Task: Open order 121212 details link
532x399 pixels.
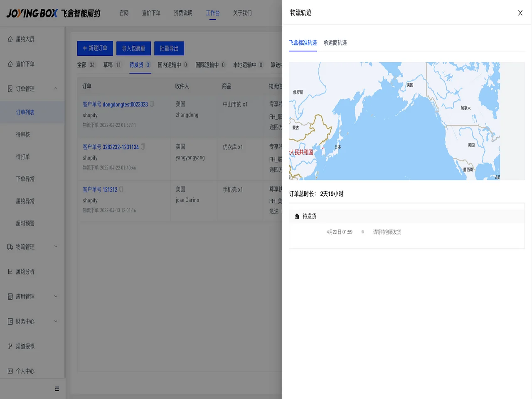Action: (111, 189)
